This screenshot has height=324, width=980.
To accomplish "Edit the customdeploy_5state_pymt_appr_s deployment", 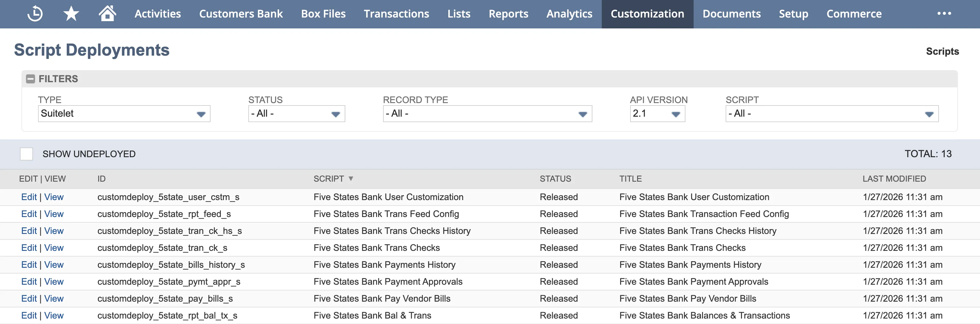I will pos(29,282).
